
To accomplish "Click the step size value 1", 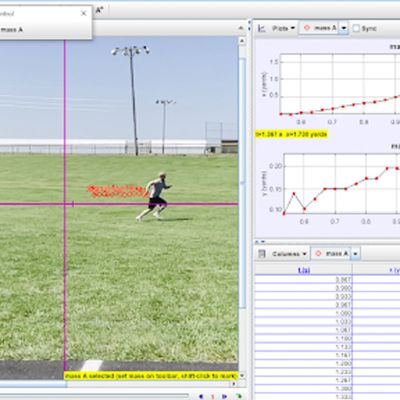I will tap(213, 397).
